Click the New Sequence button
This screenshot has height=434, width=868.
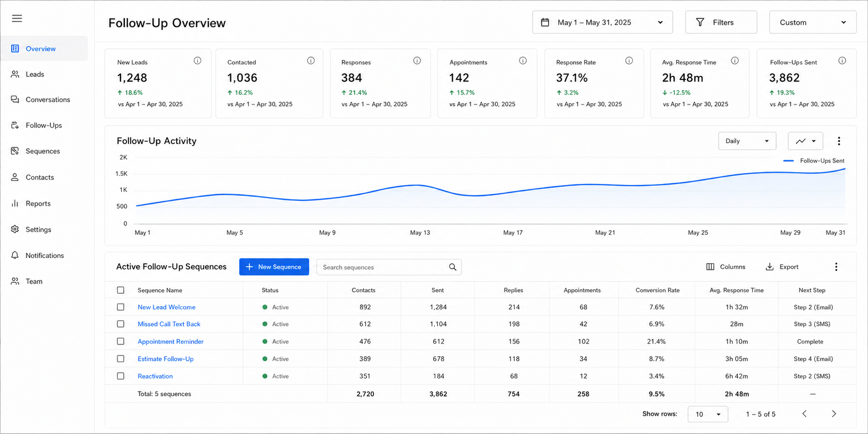coord(274,267)
